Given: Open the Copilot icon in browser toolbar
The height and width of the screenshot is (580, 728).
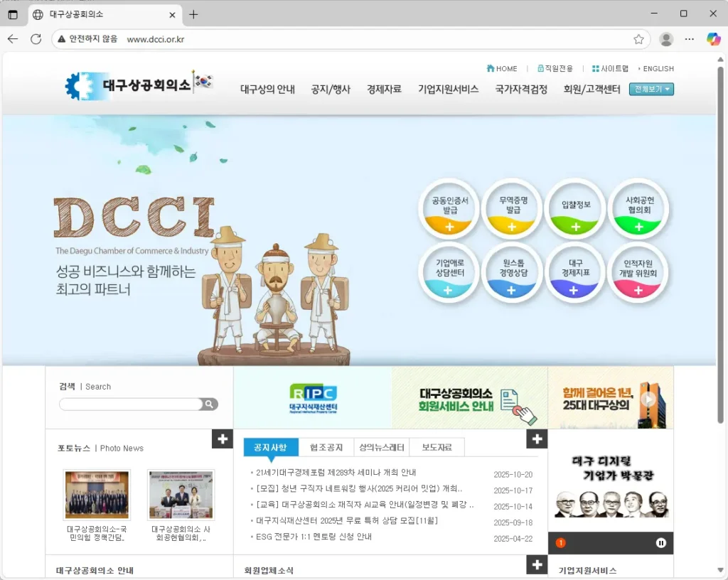Looking at the screenshot, I should pos(713,39).
